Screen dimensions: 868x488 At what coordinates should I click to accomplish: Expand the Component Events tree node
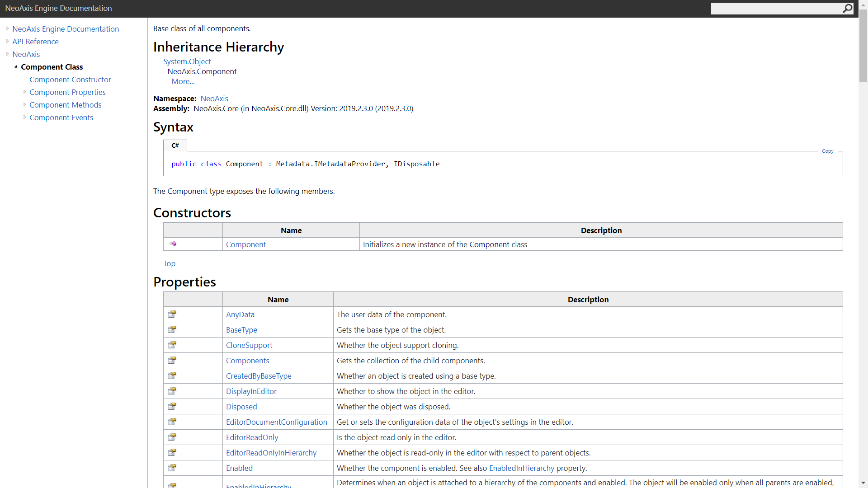pyautogui.click(x=24, y=117)
